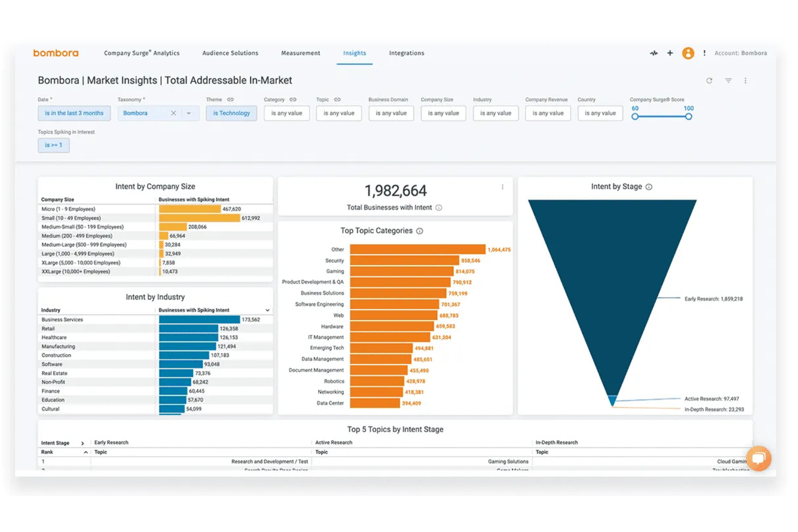Viewport: 798px width, 532px height.
Task: Open the Country filter
Action: pos(600,113)
